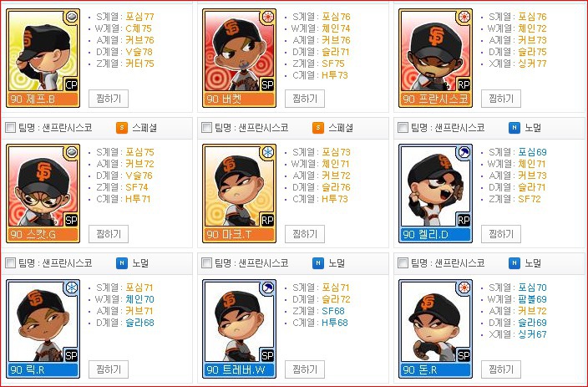Click 찜하기 button for 트레버.W

pos(305,369)
